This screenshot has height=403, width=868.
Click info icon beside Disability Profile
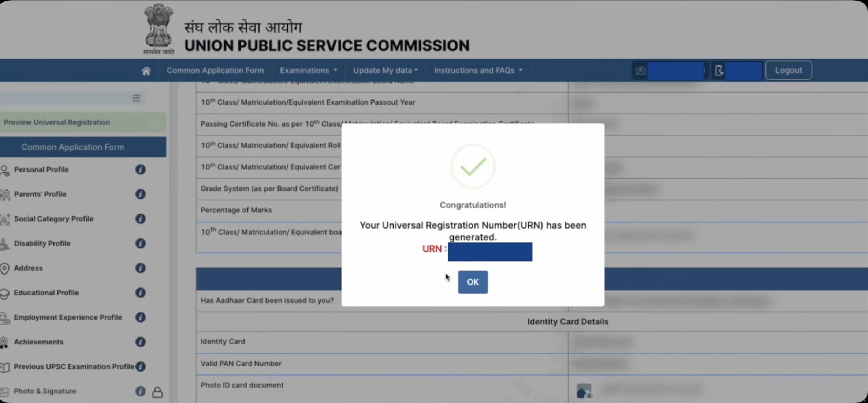coord(140,244)
